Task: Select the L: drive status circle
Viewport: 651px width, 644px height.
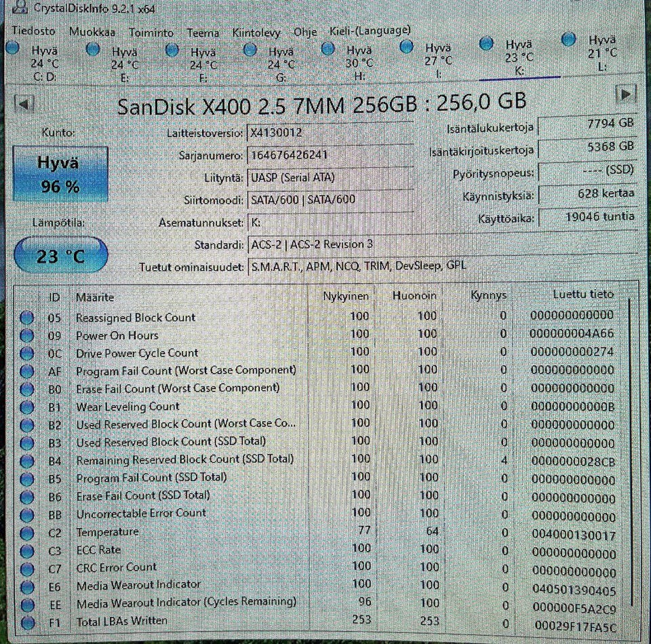Action: click(x=568, y=39)
